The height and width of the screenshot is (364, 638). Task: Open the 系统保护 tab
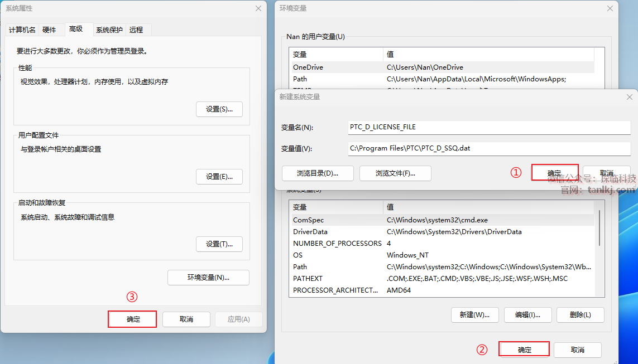[109, 30]
